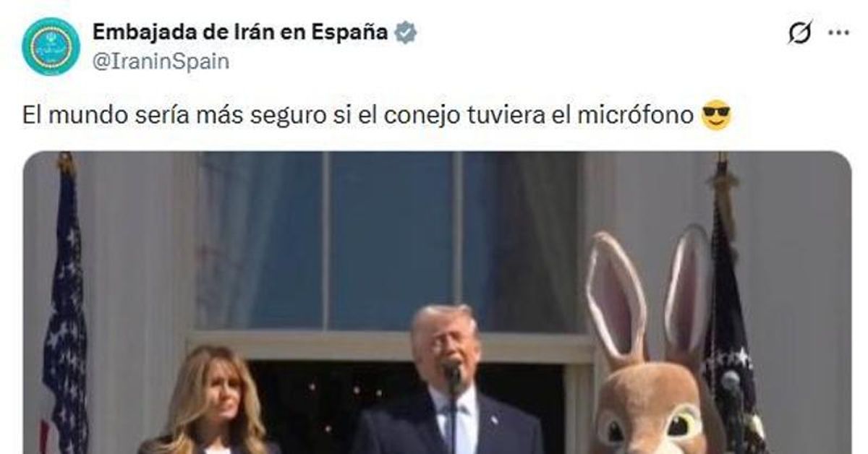Screen dimensions: 868x454
Task: Click the sunglasses emoji in the tweet
Action: point(716,114)
